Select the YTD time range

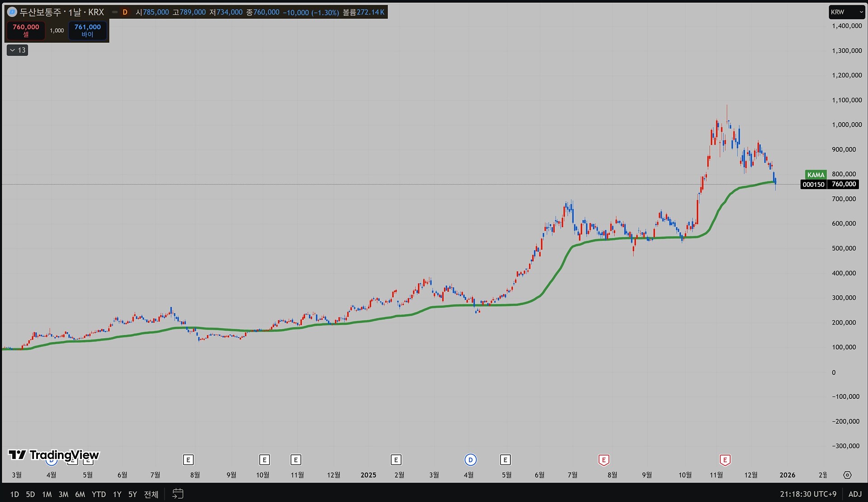pyautogui.click(x=99, y=494)
